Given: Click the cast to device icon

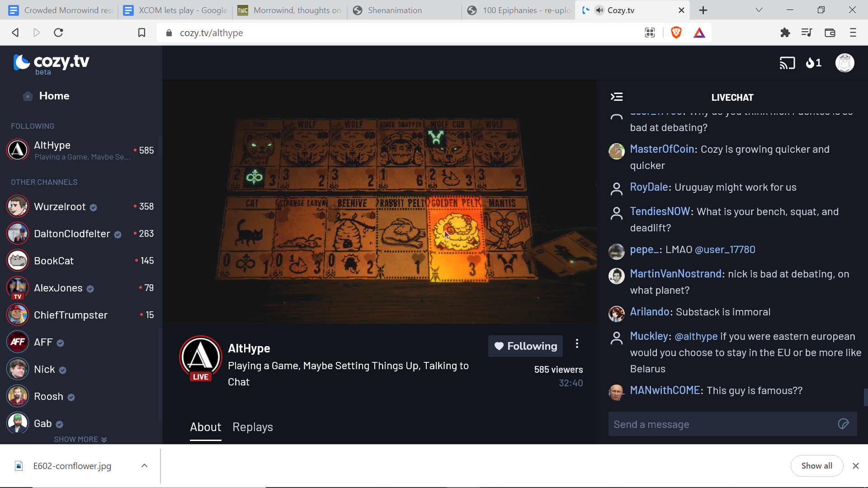Looking at the screenshot, I should click(787, 63).
